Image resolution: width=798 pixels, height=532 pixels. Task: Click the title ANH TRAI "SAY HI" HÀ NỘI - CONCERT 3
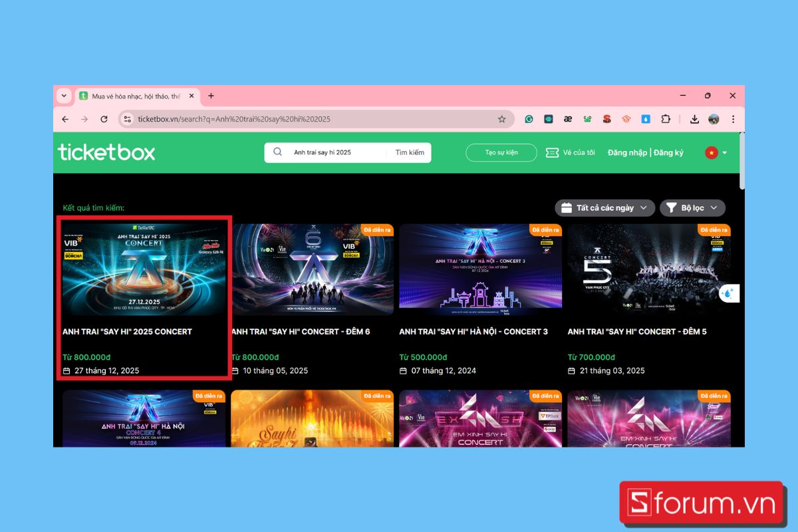(473, 331)
